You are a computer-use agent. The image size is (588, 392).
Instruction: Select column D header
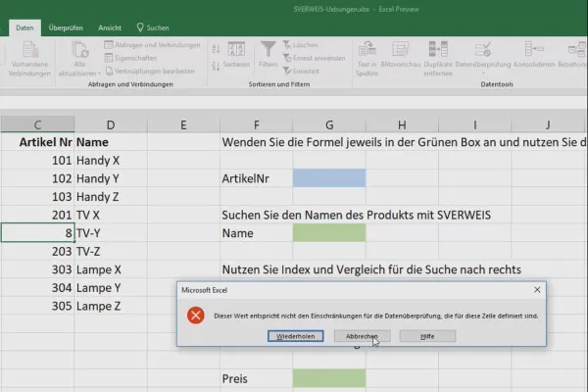pos(111,124)
